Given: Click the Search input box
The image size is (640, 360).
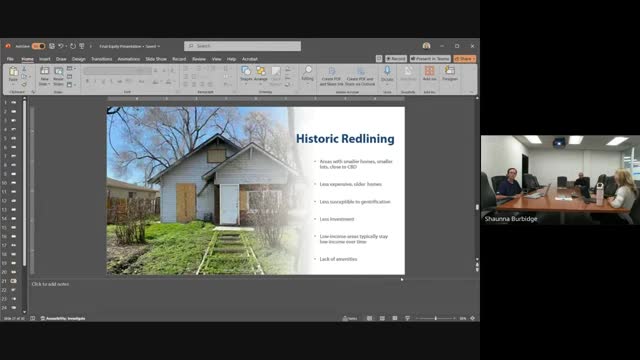Looking at the screenshot, I should click(x=242, y=46).
